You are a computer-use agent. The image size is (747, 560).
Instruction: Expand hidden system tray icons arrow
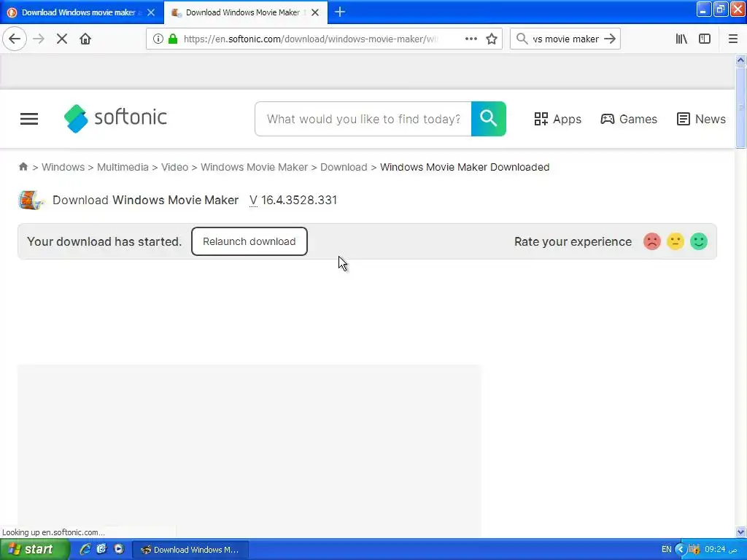pos(681,550)
